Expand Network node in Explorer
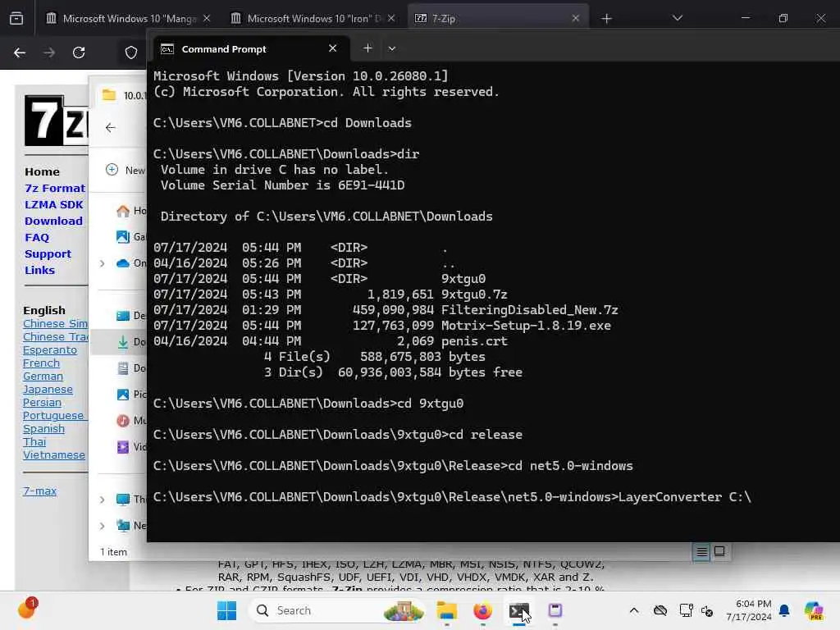This screenshot has height=630, width=840. pos(102,526)
